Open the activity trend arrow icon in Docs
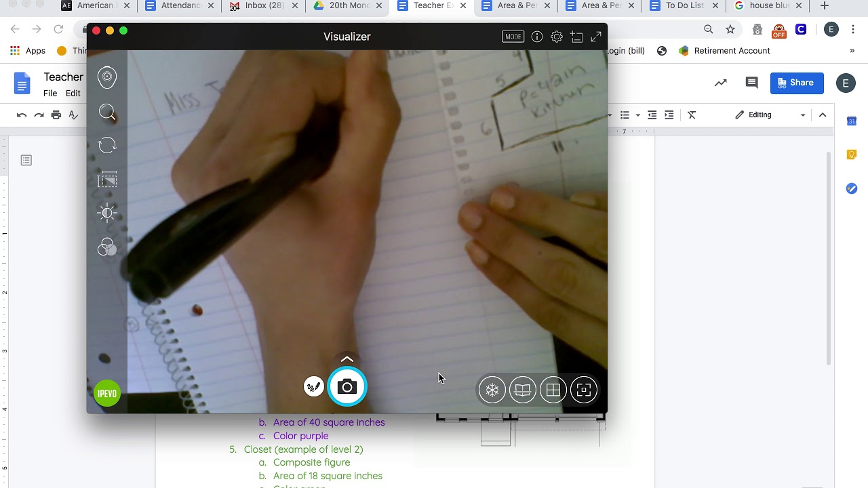 coord(721,83)
